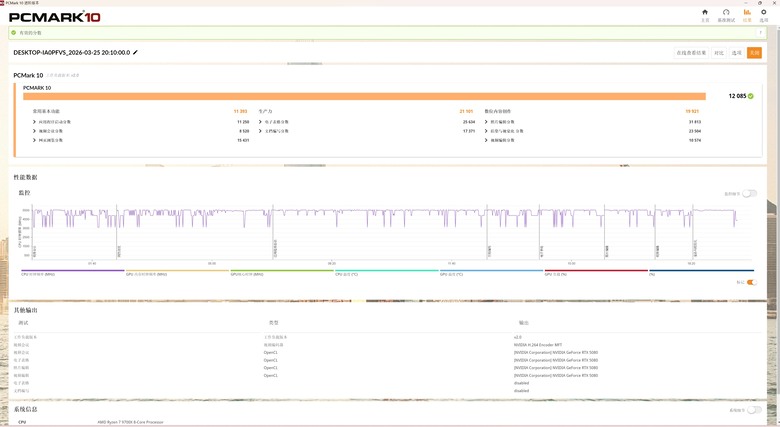Click the first OpenCL type cell
Viewport: 780px width, 427px height.
[x=271, y=352]
